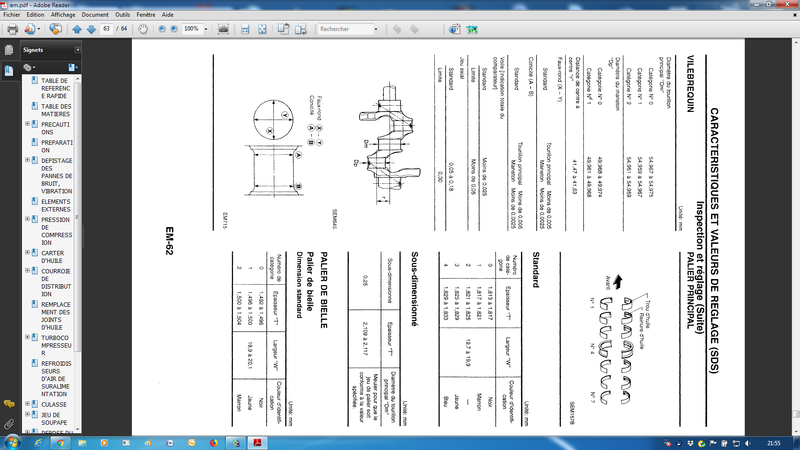Expand the PRESSION DE COMPRESSION bookmark

click(x=28, y=219)
